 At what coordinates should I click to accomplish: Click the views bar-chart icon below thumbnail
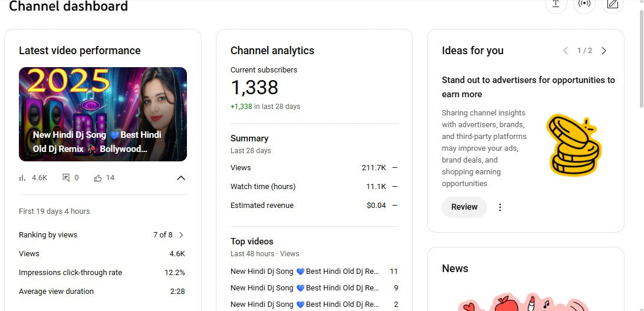point(23,178)
